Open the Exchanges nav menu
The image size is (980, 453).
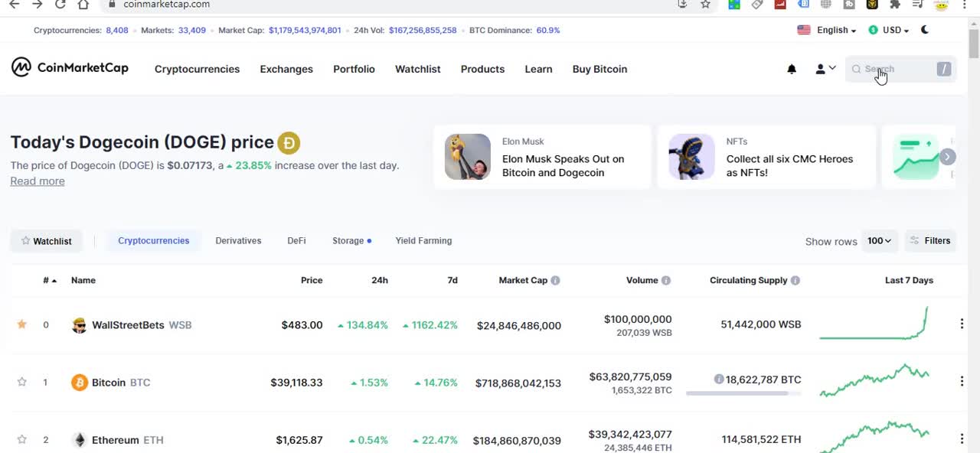click(286, 69)
